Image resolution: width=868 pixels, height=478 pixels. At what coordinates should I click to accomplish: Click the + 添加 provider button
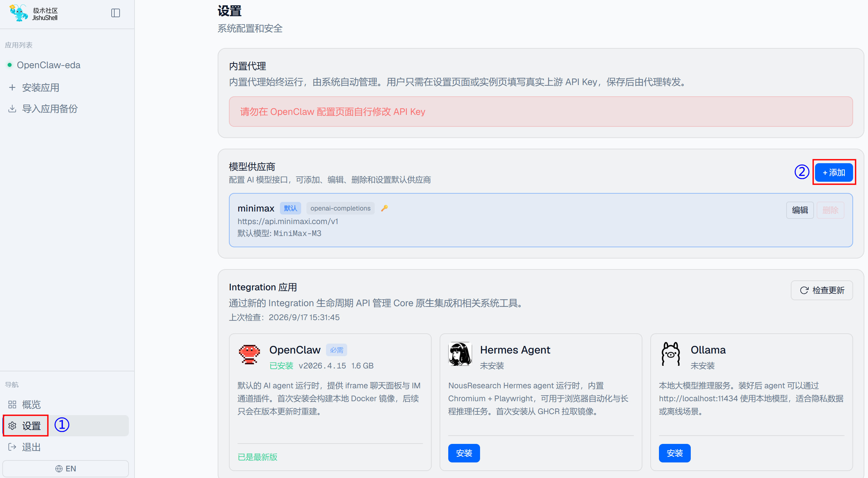[x=834, y=172]
